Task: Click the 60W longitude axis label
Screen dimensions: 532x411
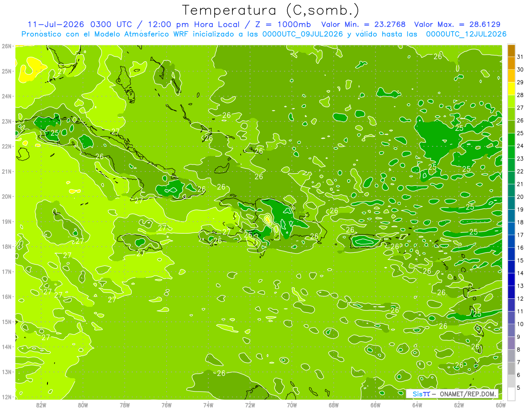Action: [501, 405]
